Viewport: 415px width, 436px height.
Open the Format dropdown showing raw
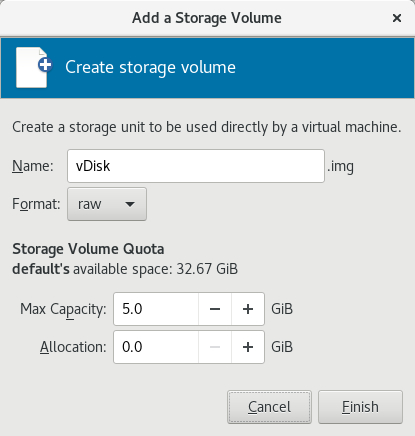click(107, 204)
